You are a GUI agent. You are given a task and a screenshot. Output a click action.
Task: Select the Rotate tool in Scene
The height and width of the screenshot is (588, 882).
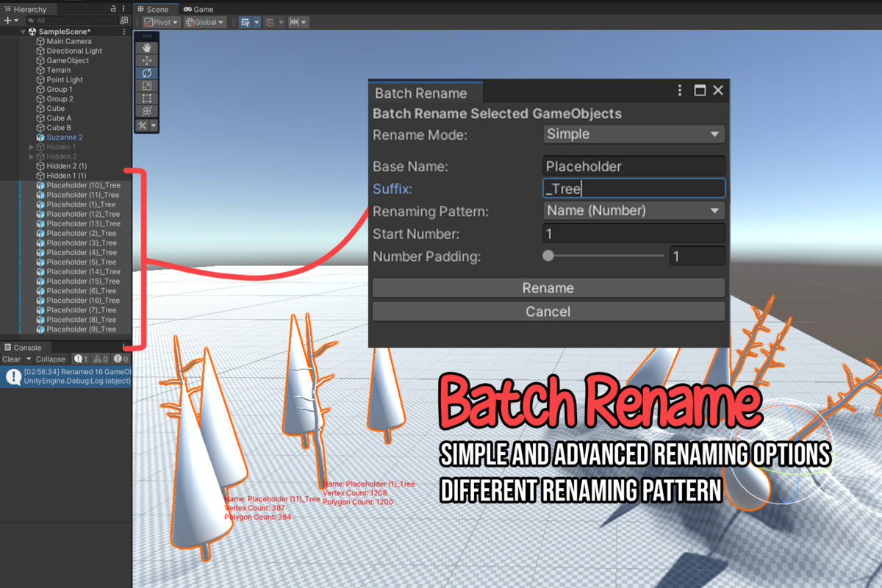pos(147,73)
